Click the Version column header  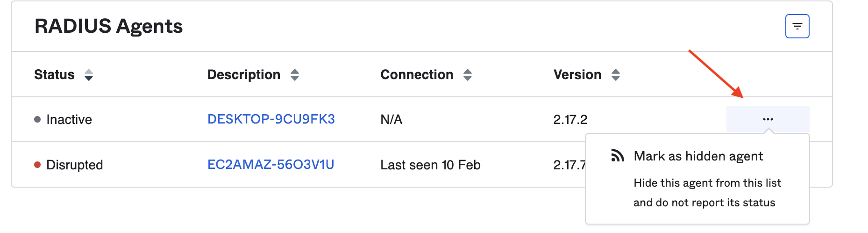[x=577, y=75]
